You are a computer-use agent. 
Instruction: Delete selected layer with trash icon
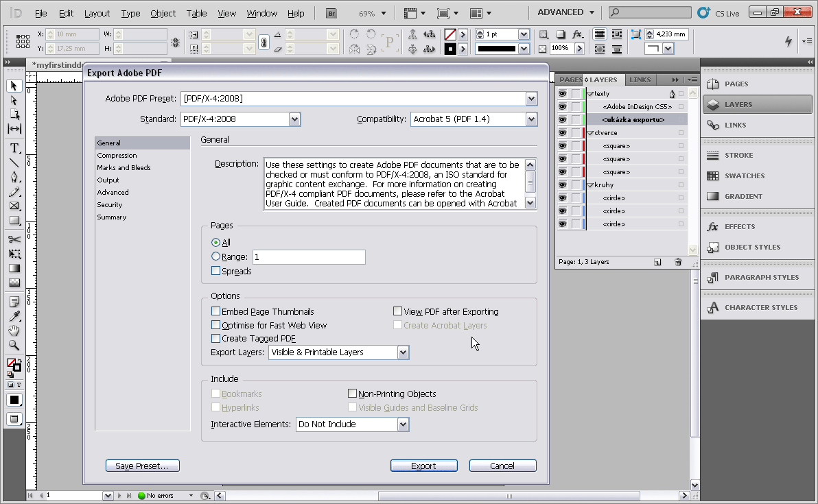coord(678,262)
